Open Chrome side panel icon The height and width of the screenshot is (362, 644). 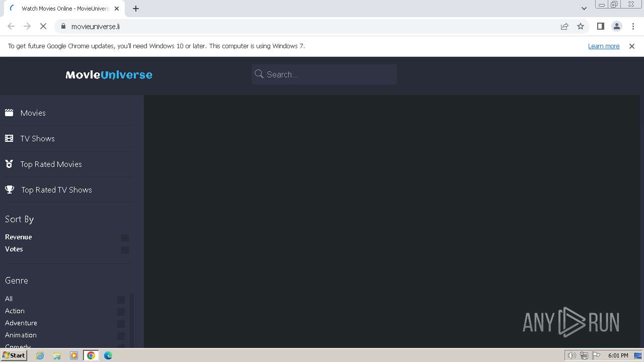coord(600,26)
